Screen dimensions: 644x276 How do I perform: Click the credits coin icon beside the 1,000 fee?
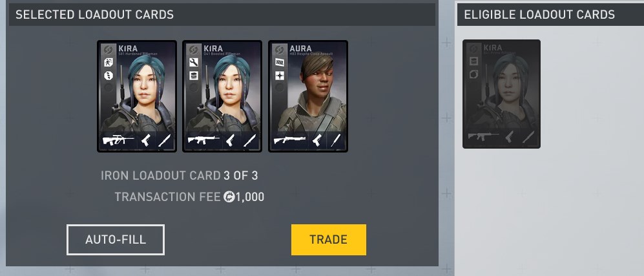[x=229, y=197]
